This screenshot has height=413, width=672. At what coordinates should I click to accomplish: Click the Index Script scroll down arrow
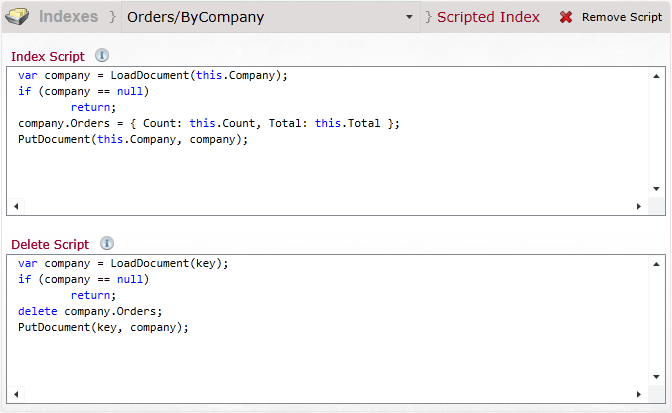[656, 189]
